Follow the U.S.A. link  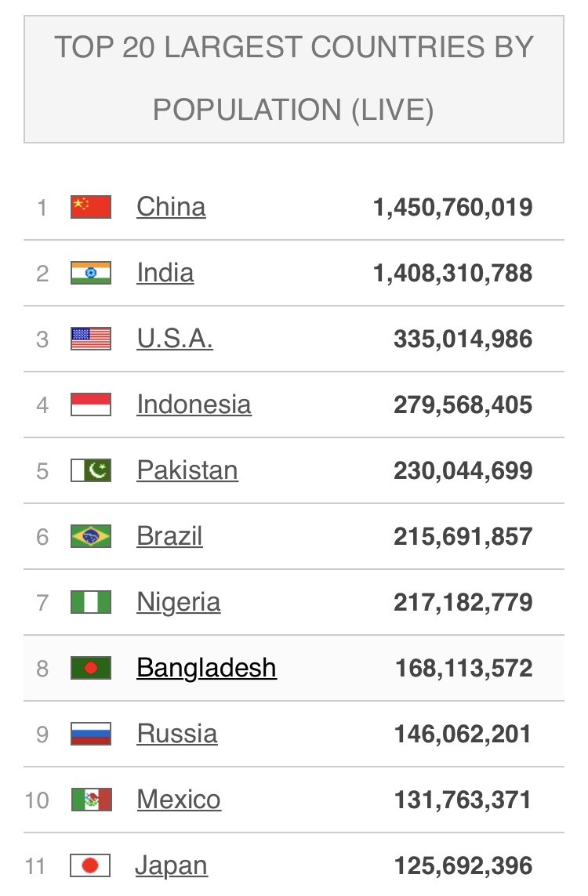pyautogui.click(x=174, y=339)
